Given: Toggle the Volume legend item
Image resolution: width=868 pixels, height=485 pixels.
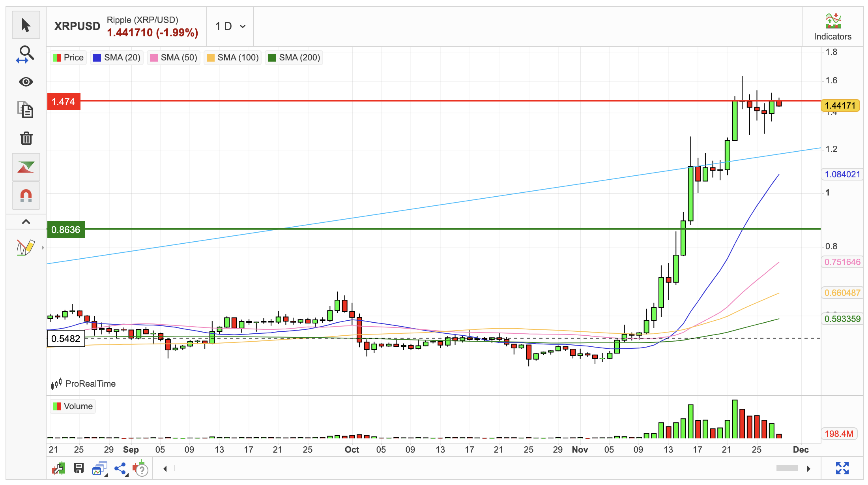Looking at the screenshot, I should (73, 406).
